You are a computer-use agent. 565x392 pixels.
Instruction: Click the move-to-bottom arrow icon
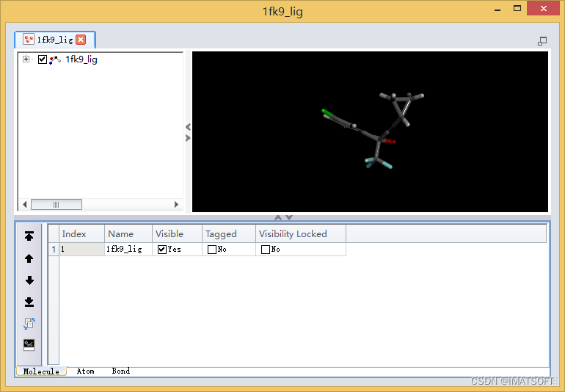[x=29, y=302]
